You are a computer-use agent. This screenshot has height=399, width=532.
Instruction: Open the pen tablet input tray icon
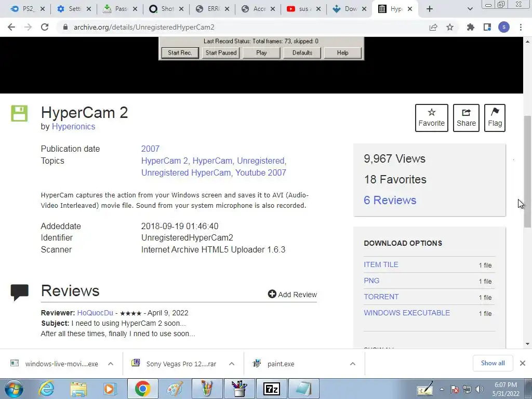(425, 389)
